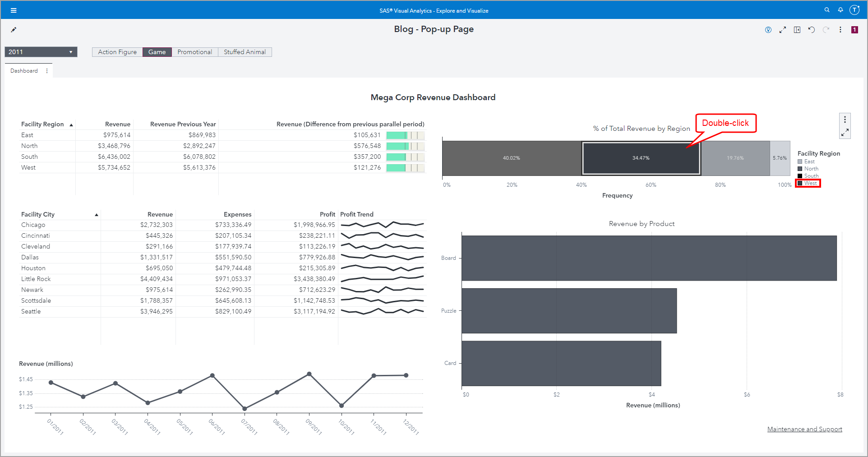The width and height of the screenshot is (868, 457).
Task: Open the Dashboard tab options menu
Action: pos(46,70)
